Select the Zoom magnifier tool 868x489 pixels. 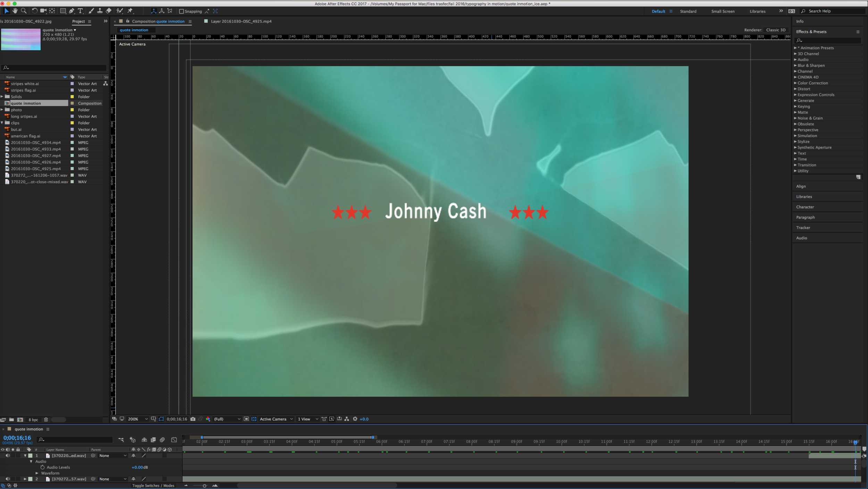point(24,11)
